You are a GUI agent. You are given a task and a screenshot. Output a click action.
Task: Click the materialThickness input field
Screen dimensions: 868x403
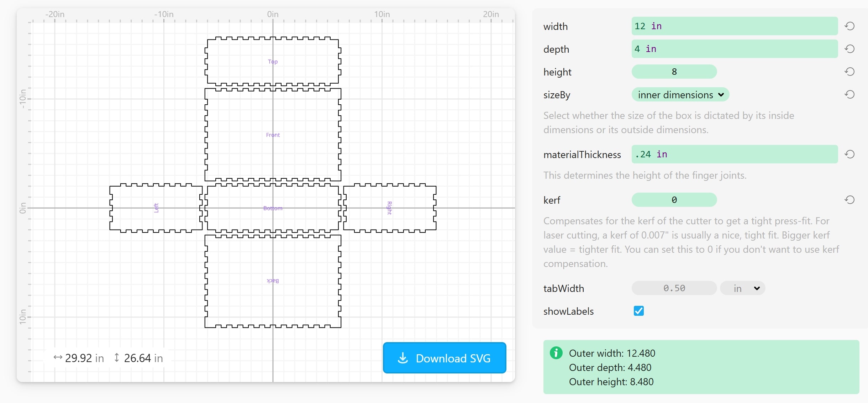pos(734,154)
